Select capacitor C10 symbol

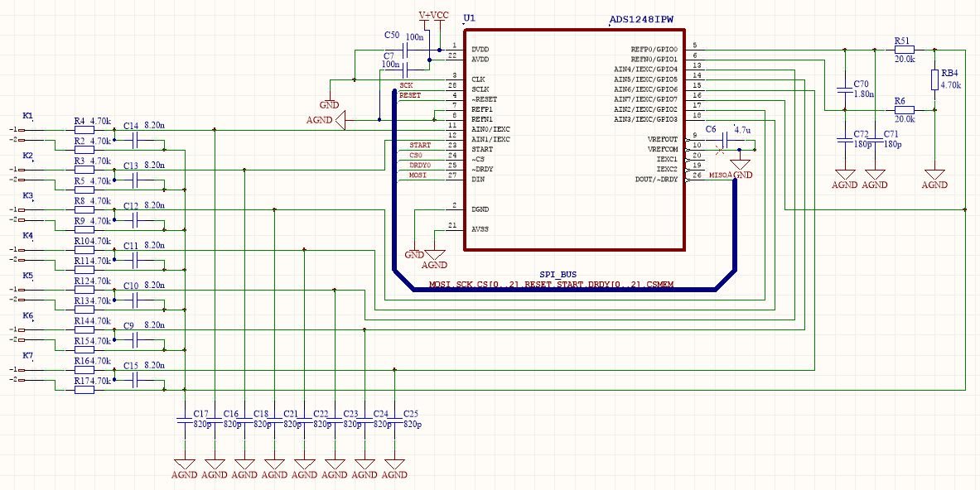click(x=134, y=300)
